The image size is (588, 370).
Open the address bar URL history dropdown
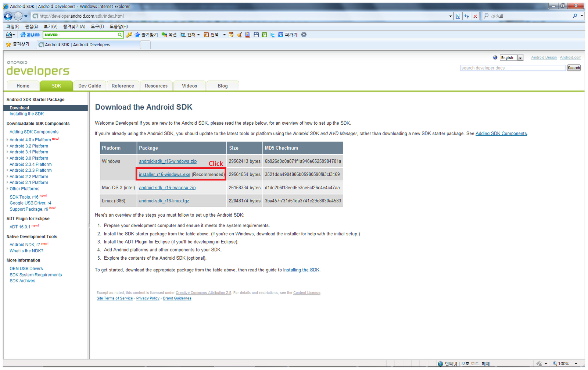pos(451,16)
